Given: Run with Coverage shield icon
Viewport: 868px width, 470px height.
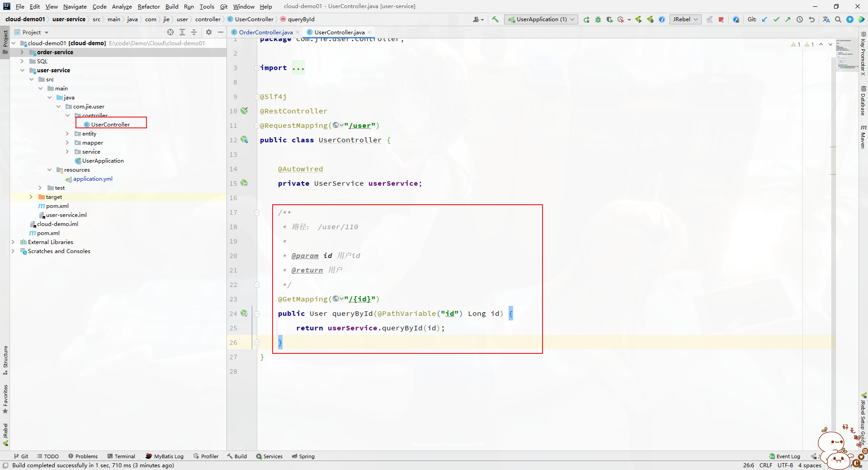Looking at the screenshot, I should pos(609,19).
